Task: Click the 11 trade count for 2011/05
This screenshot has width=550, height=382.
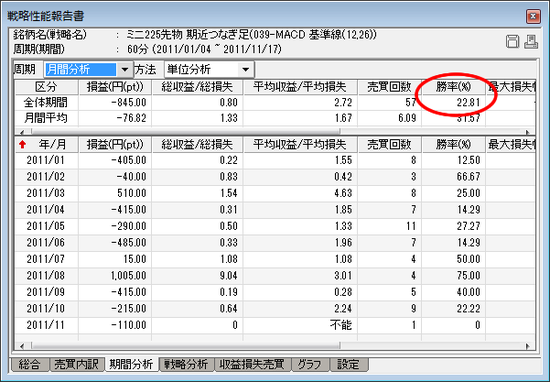Action: 389,226
